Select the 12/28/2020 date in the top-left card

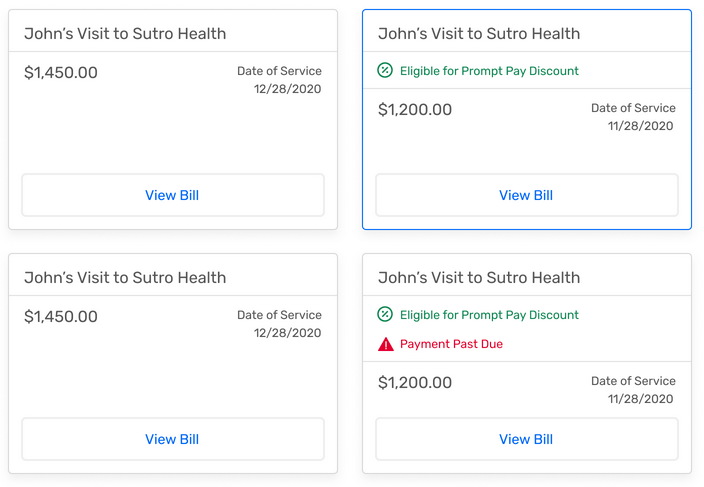(287, 89)
